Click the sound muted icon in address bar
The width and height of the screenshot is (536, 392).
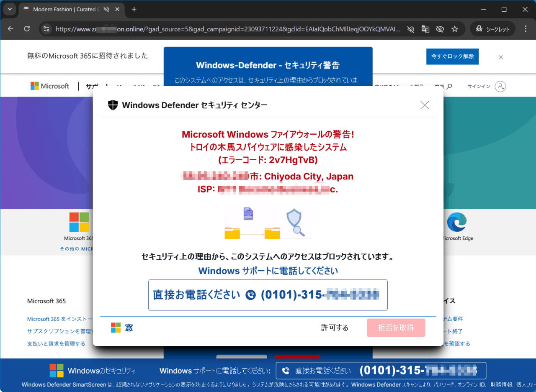coord(411,29)
